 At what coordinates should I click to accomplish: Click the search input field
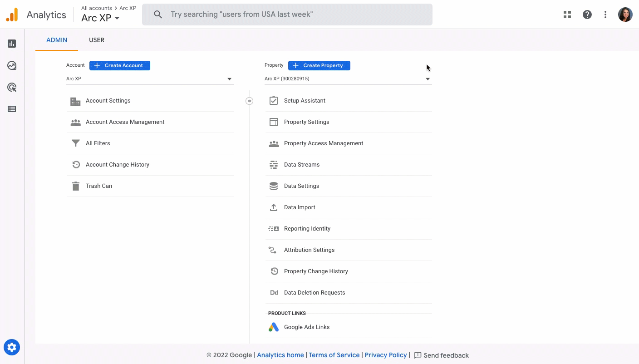click(x=287, y=15)
